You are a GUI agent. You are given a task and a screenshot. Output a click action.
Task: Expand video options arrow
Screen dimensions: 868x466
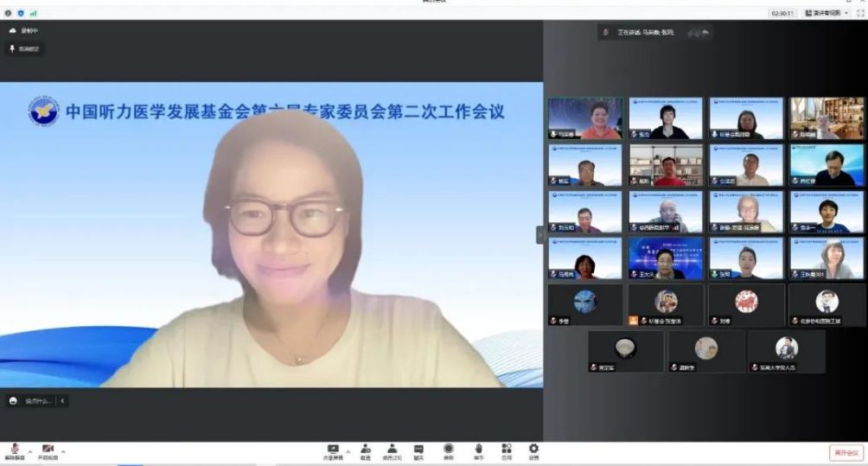[63, 450]
